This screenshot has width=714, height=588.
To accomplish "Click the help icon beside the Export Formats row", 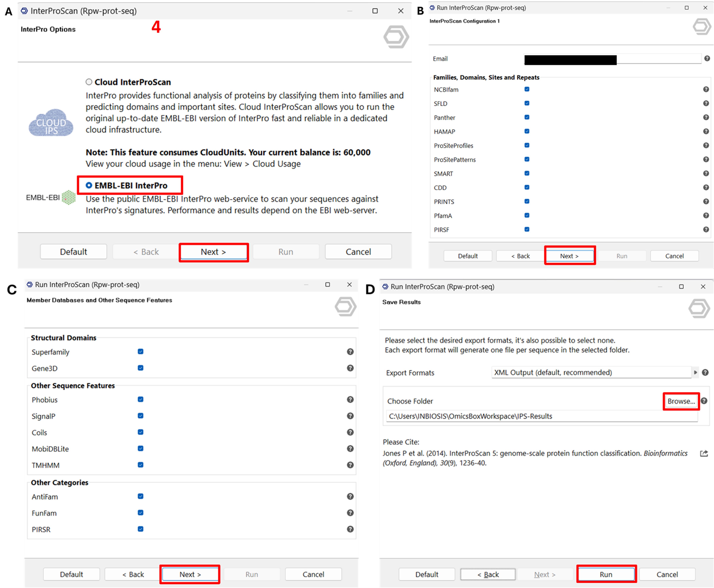I will pyautogui.click(x=705, y=373).
